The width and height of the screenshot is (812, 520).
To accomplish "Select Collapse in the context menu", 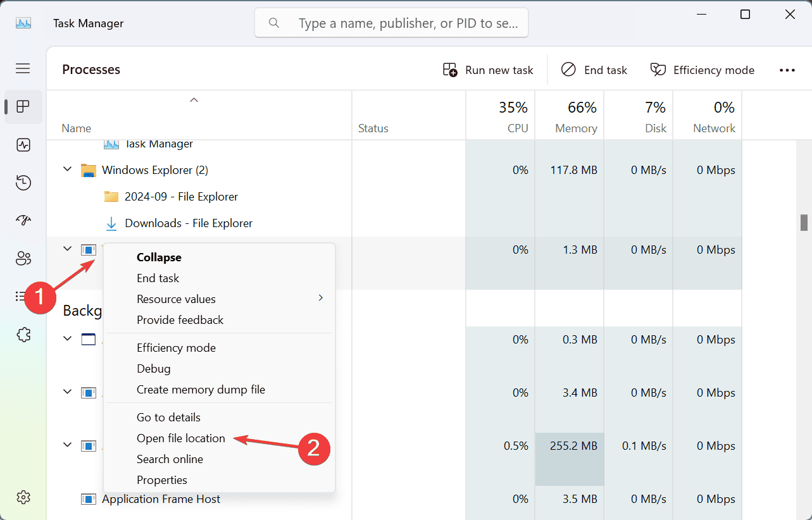I will point(219,257).
